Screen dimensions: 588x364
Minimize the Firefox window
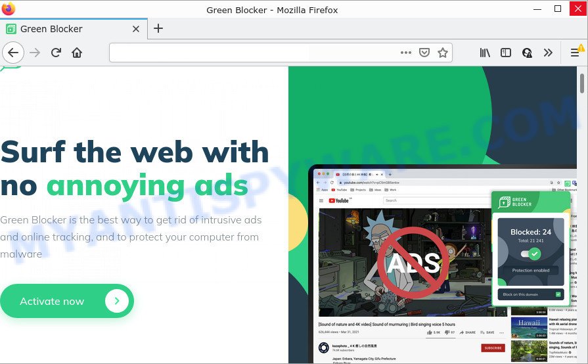537,9
